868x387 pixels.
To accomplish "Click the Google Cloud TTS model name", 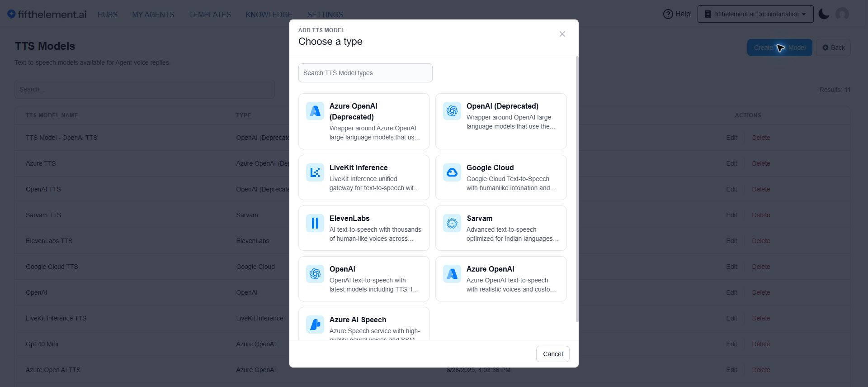I will coord(52,267).
